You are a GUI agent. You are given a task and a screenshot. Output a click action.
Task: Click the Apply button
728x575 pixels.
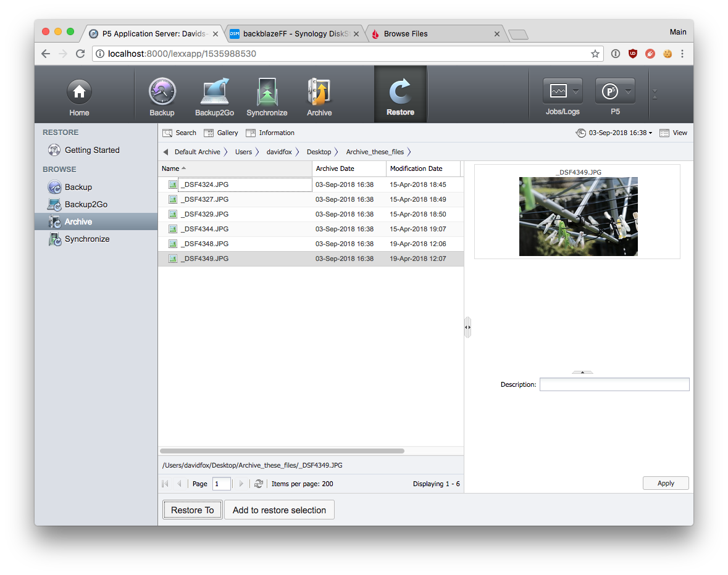click(665, 483)
